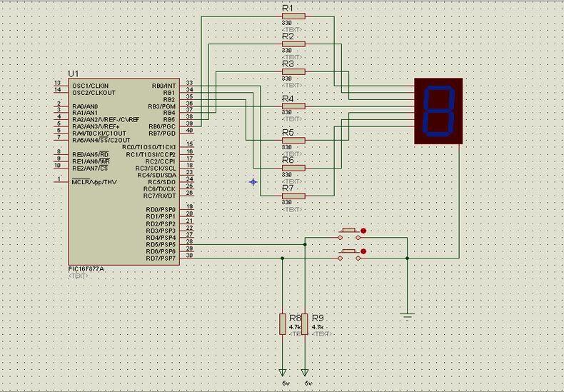Click the RB0/INT pin 33 on U1
The height and width of the screenshot is (392, 564).
click(188, 86)
